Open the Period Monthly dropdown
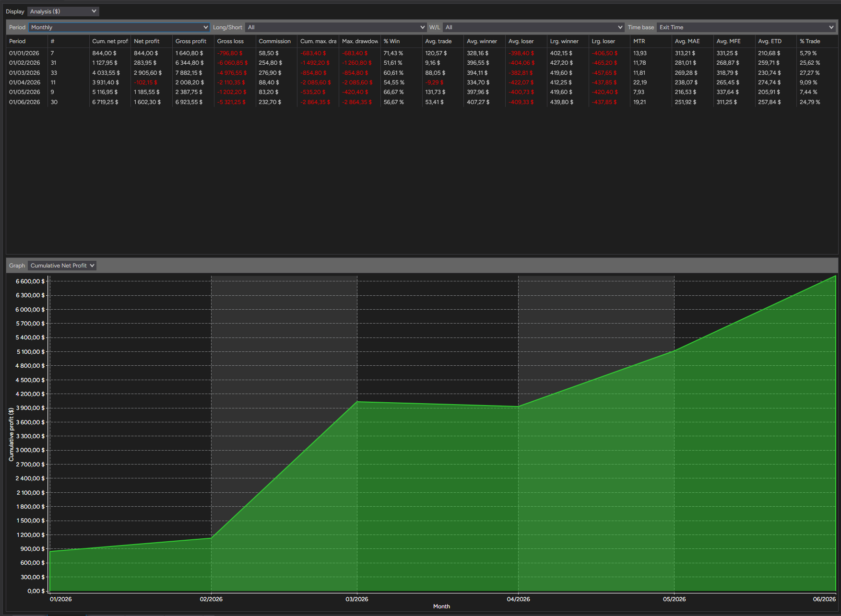 pos(119,27)
